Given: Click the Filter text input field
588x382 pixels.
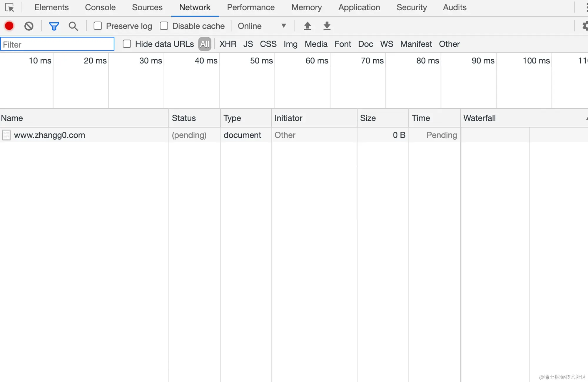Looking at the screenshot, I should click(x=57, y=44).
